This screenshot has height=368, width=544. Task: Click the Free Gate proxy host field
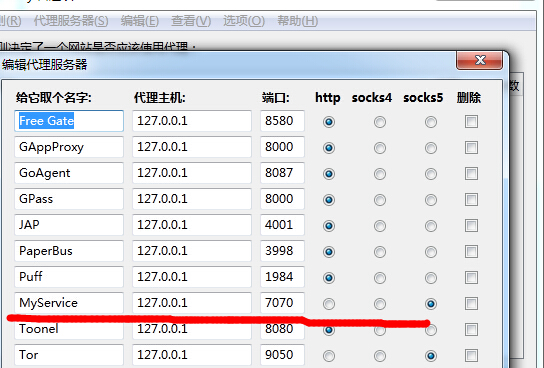click(x=192, y=121)
